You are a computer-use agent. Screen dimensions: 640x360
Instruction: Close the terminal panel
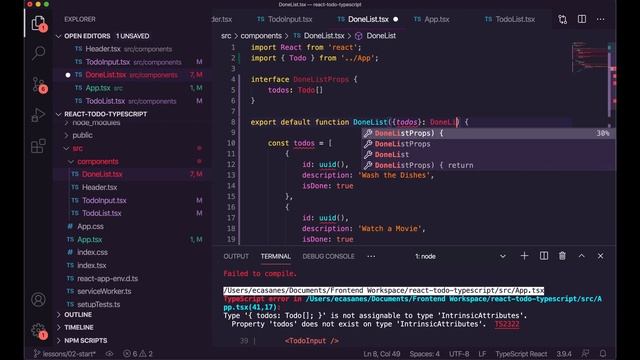600,256
